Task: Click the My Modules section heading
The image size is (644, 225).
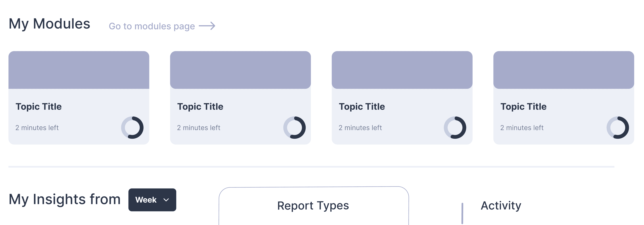Action: tap(49, 24)
